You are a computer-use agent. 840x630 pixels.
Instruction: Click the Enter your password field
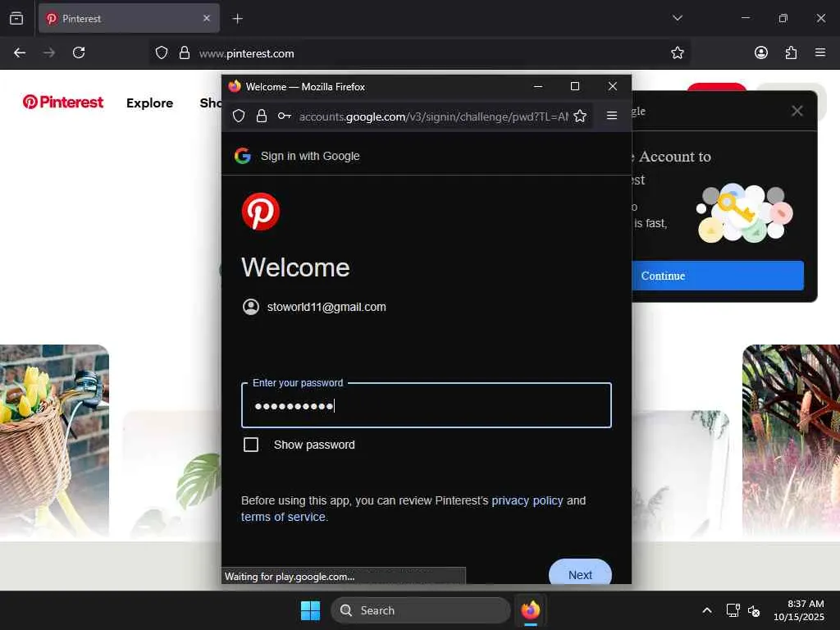[x=427, y=405]
